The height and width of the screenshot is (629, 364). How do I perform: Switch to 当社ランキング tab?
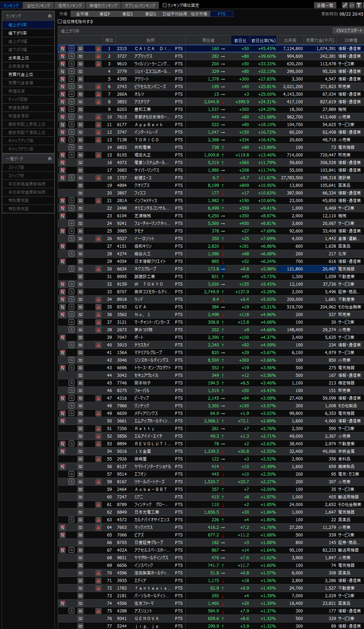click(x=38, y=6)
